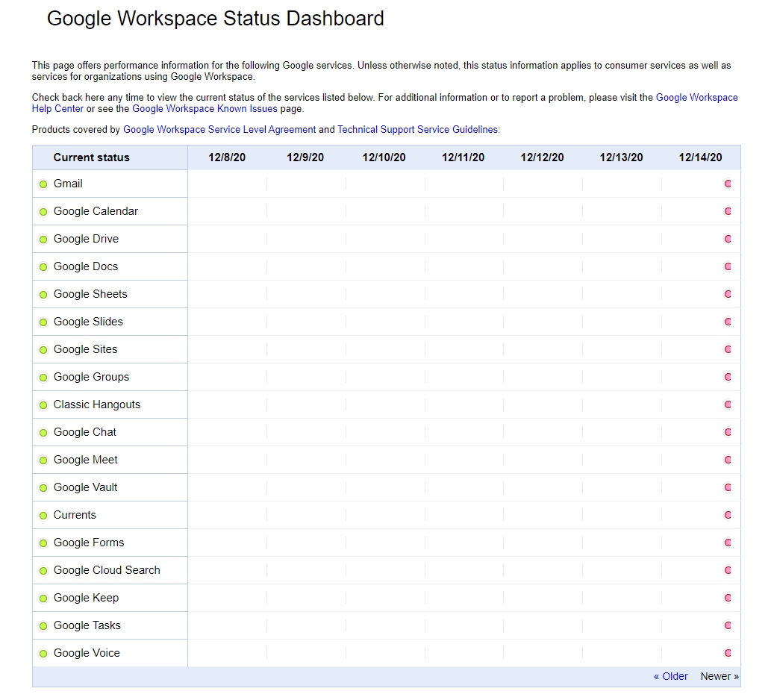Go to Older status entries

tap(670, 676)
